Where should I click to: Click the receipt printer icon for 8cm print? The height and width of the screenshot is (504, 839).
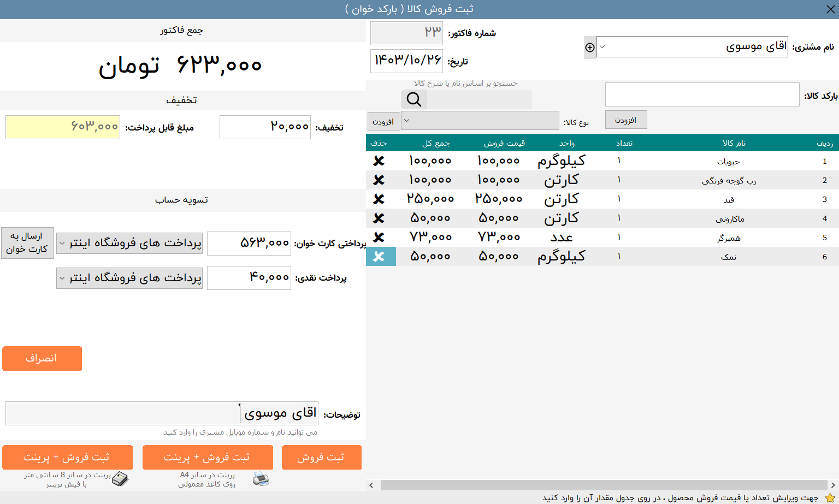point(120,479)
